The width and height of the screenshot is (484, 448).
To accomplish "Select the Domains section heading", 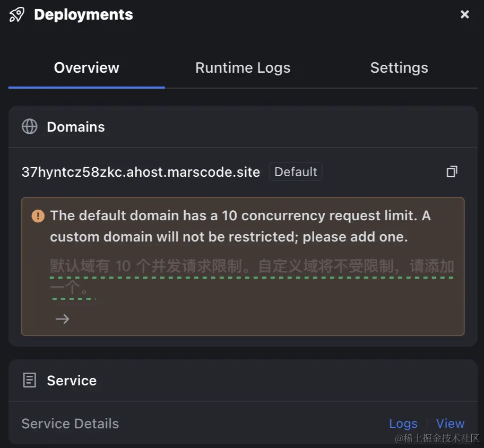I will click(x=76, y=127).
